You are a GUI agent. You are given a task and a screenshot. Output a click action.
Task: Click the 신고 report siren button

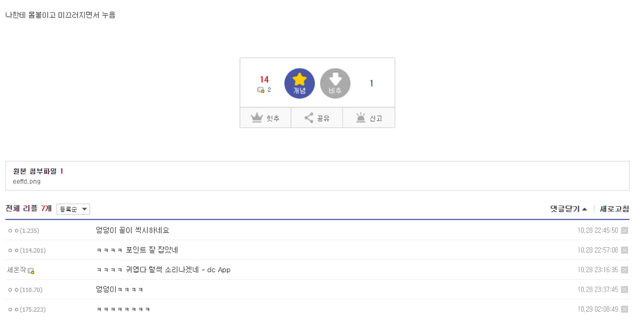[369, 118]
